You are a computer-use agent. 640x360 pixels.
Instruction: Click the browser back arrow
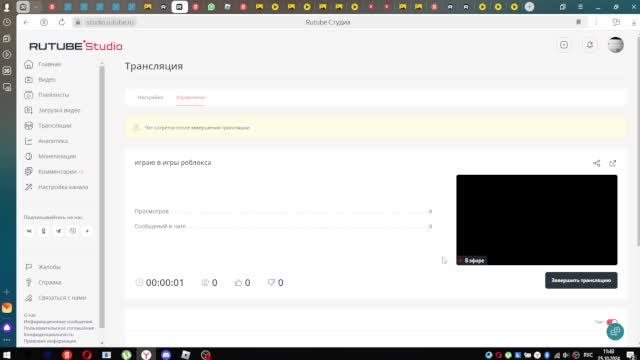pos(27,22)
